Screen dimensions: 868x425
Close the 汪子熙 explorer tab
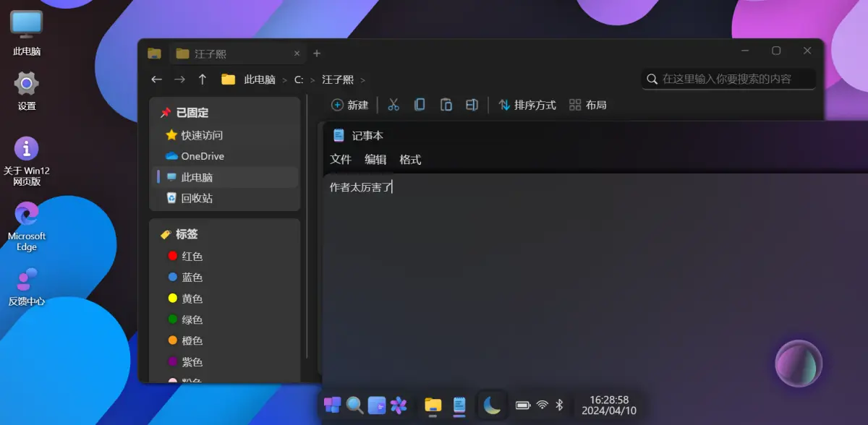[297, 53]
